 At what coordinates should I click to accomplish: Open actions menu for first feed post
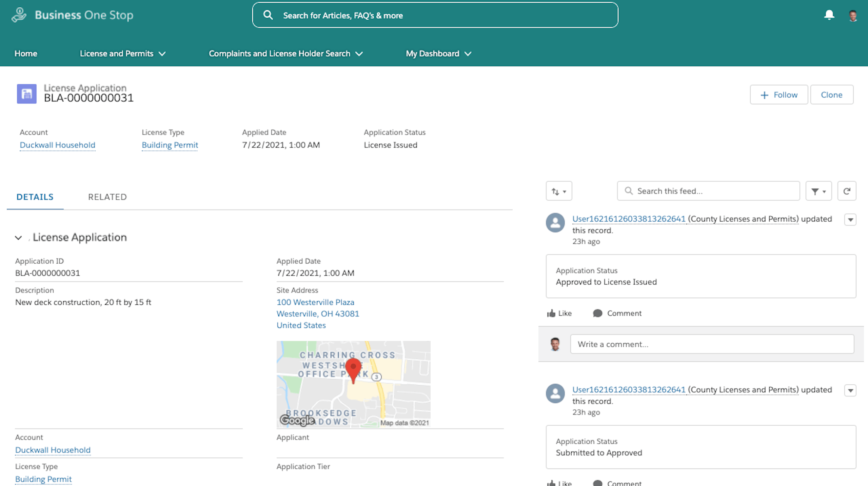click(x=850, y=220)
